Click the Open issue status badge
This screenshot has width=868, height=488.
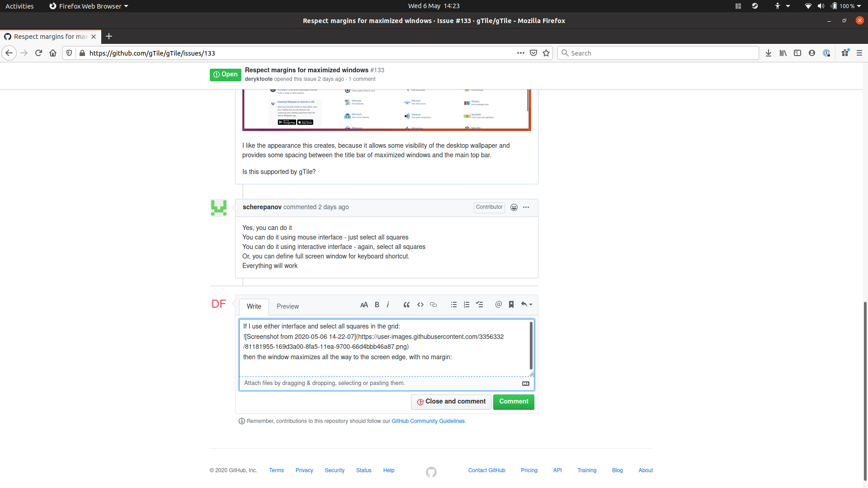coord(225,75)
